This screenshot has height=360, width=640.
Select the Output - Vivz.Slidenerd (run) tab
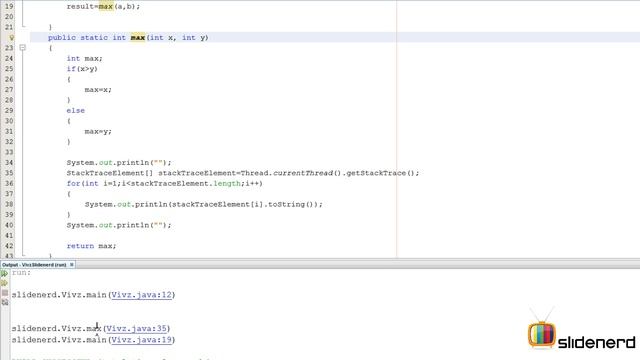(x=34, y=264)
